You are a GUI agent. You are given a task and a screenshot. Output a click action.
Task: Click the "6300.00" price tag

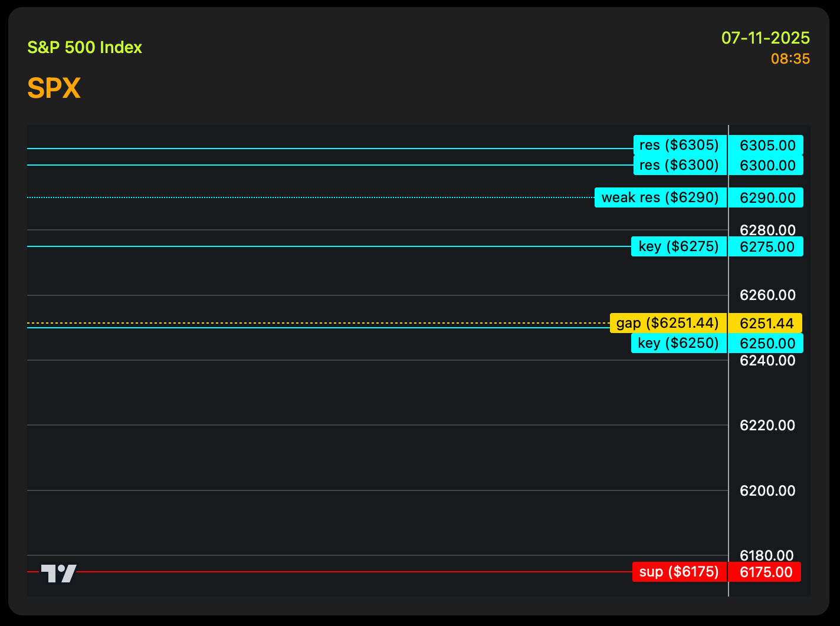click(x=766, y=165)
